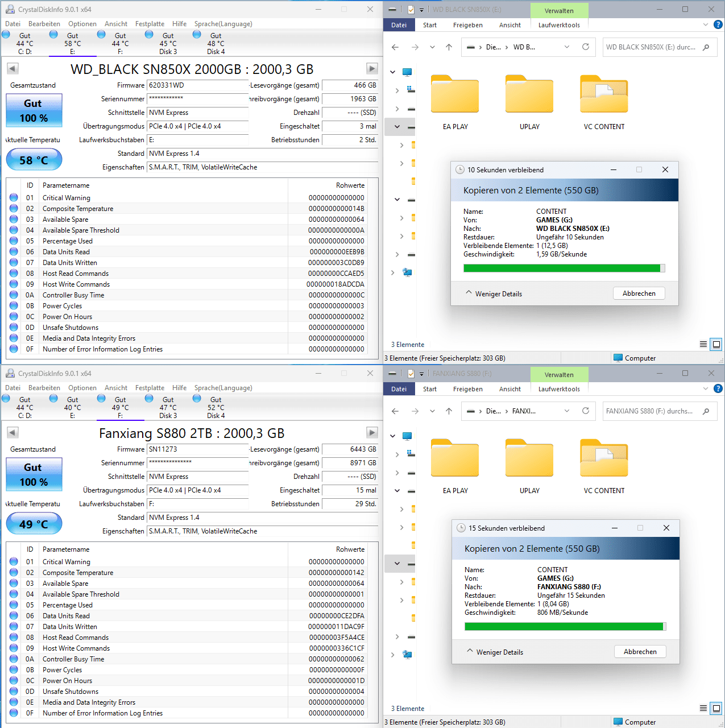Open VC CONTENT folder in FANXIANG Explorer
Image resolution: width=725 pixels, height=728 pixels.
(x=604, y=466)
